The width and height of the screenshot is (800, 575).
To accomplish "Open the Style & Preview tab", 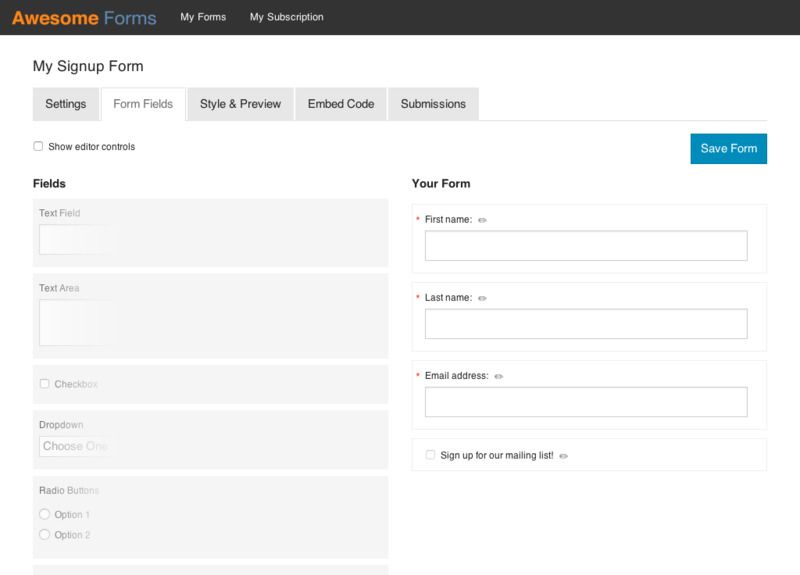I will (240, 104).
